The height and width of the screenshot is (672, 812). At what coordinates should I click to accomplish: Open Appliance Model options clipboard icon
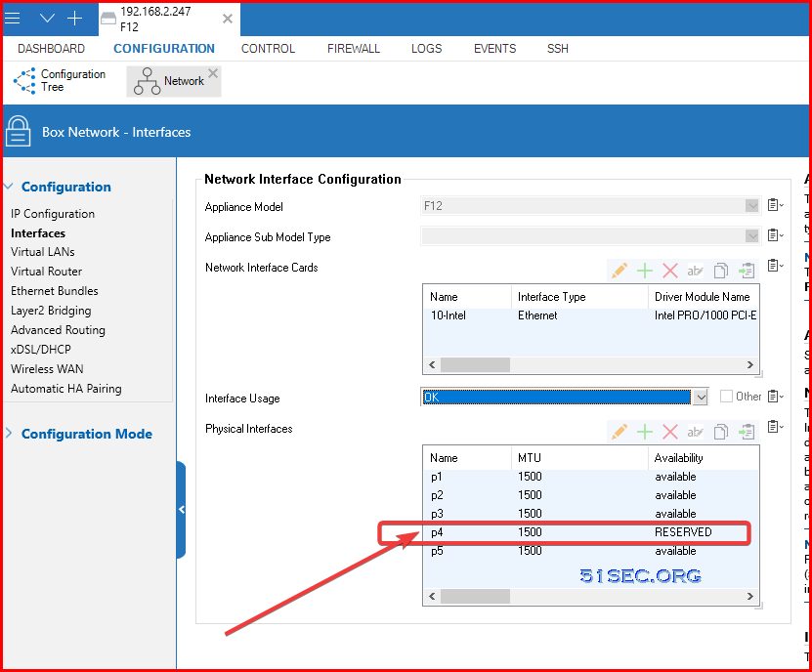(775, 205)
